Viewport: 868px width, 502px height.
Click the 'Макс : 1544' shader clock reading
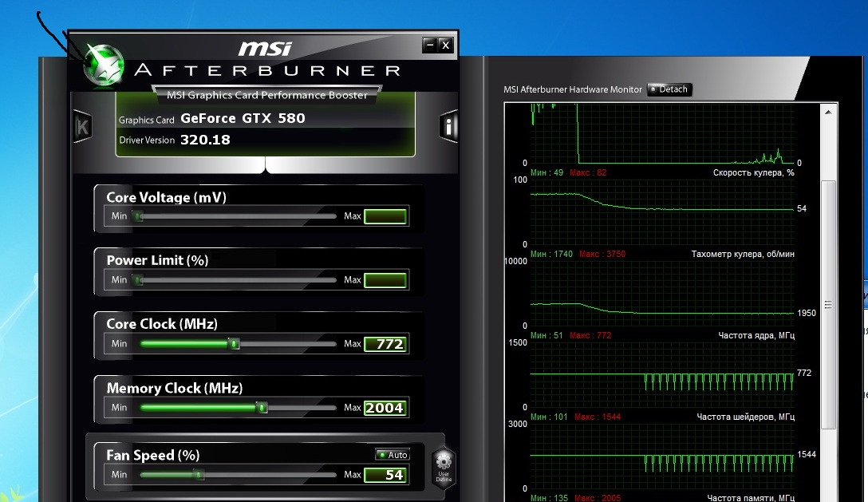tap(598, 417)
